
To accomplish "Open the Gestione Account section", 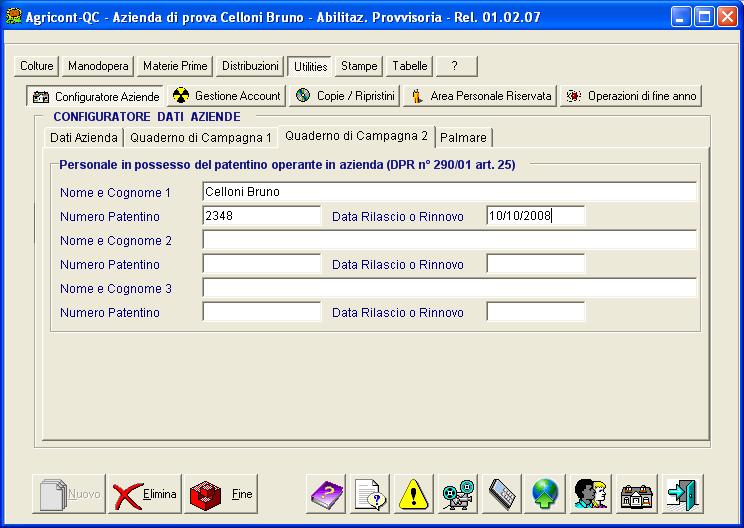I will click(x=227, y=96).
